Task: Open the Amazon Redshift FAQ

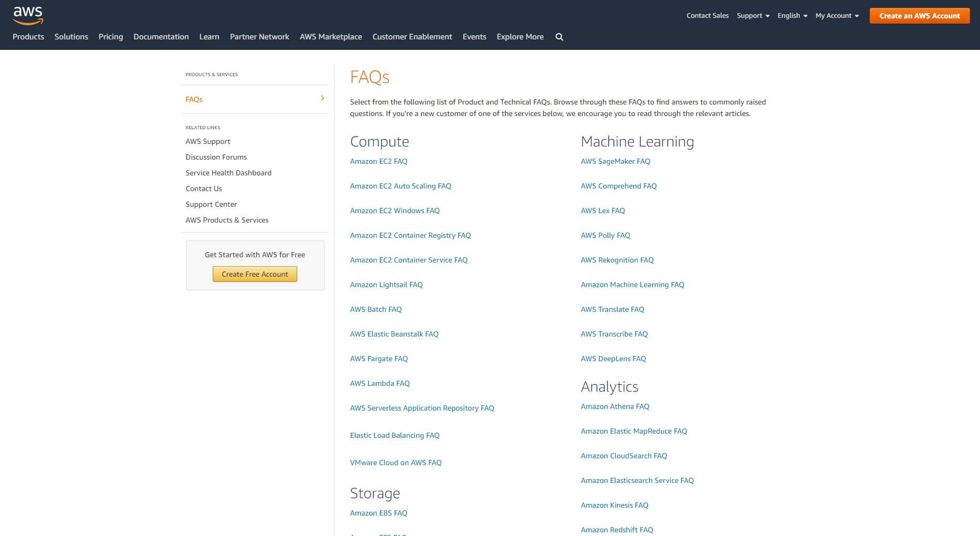Action: 617,530
